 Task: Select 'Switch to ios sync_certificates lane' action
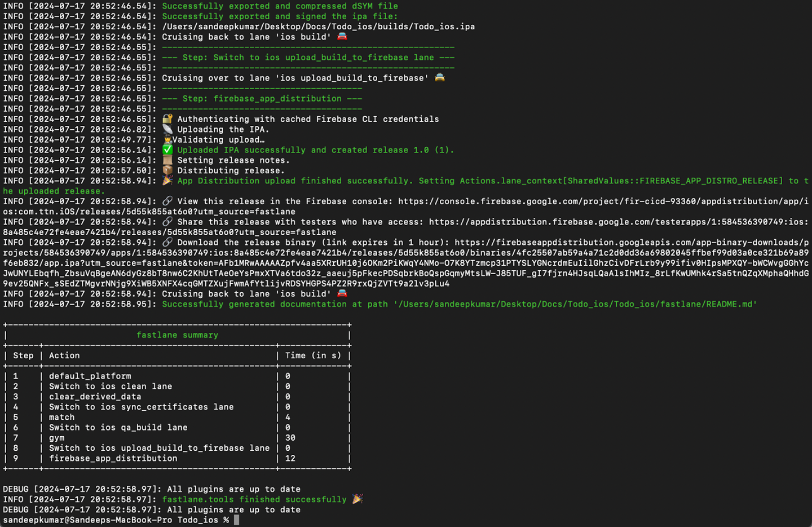pyautogui.click(x=142, y=407)
